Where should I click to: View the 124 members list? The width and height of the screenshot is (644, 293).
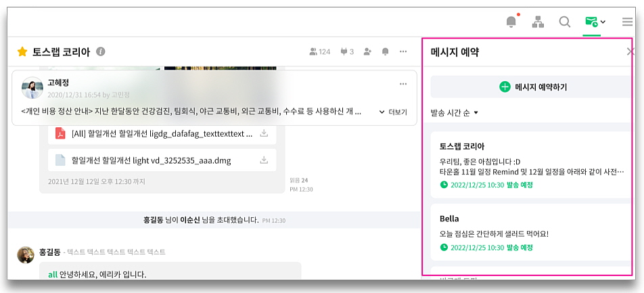click(319, 51)
